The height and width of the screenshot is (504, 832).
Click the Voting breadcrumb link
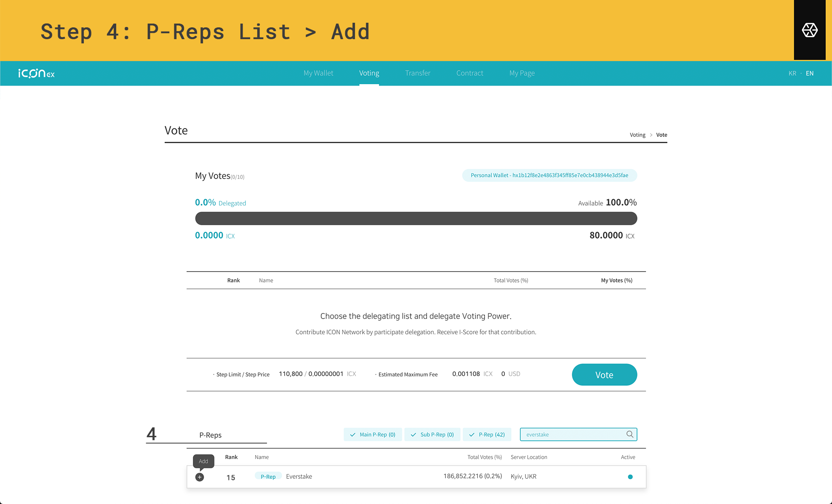point(637,135)
